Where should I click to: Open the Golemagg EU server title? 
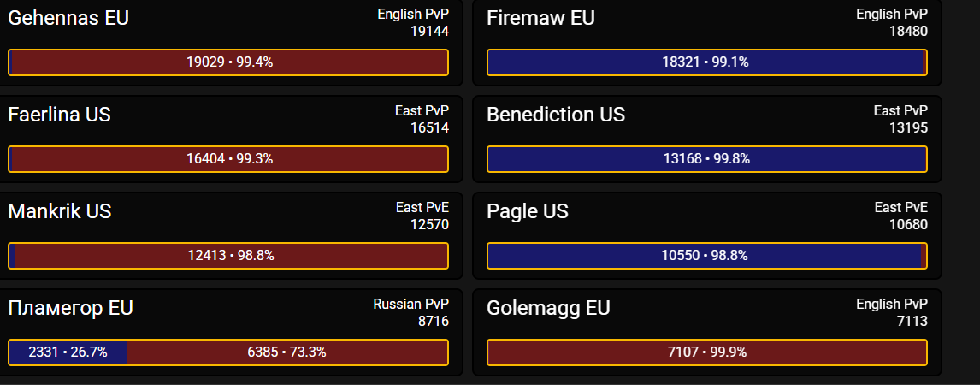(548, 308)
